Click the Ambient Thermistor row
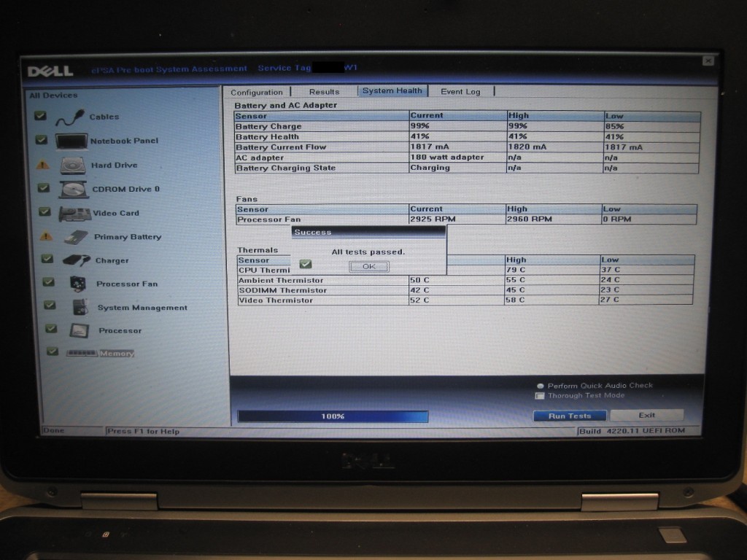The image size is (747, 560). tap(465, 280)
